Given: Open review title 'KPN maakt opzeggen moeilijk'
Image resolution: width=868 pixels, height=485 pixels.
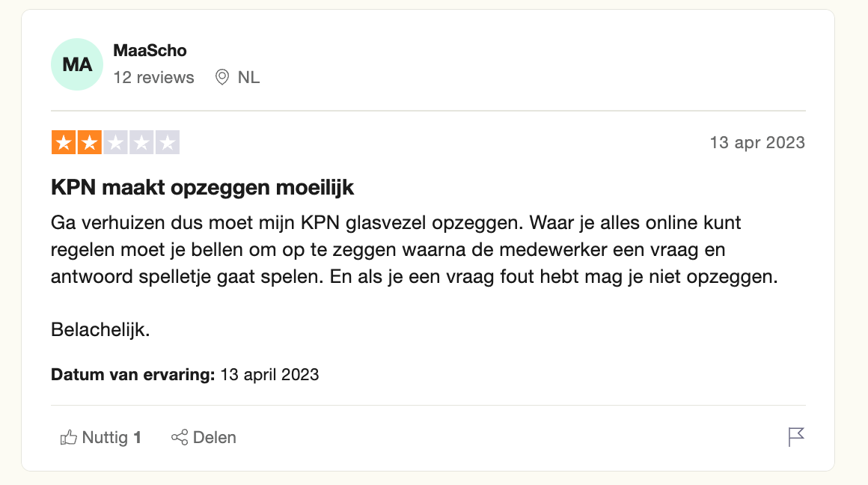Looking at the screenshot, I should (202, 188).
